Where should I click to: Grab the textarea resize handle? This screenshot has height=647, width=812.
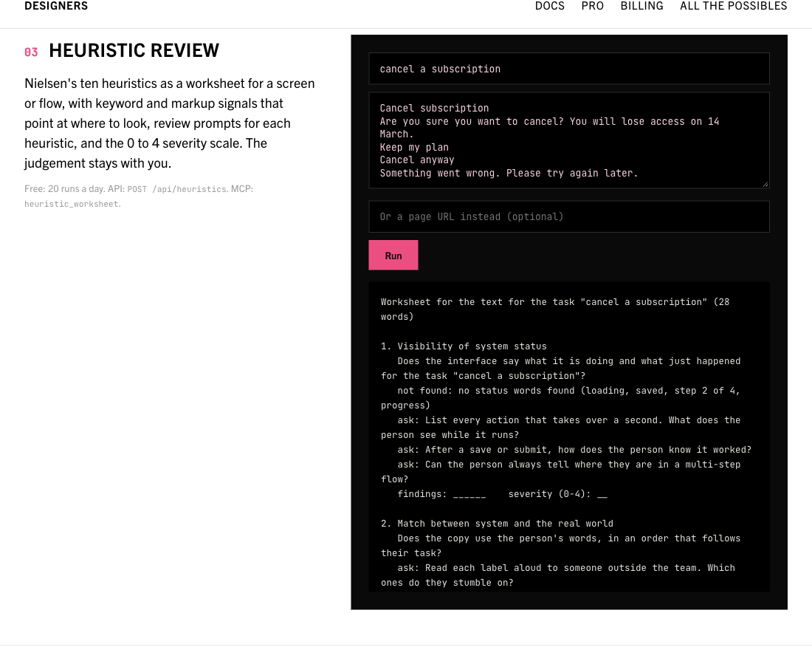[x=765, y=184]
